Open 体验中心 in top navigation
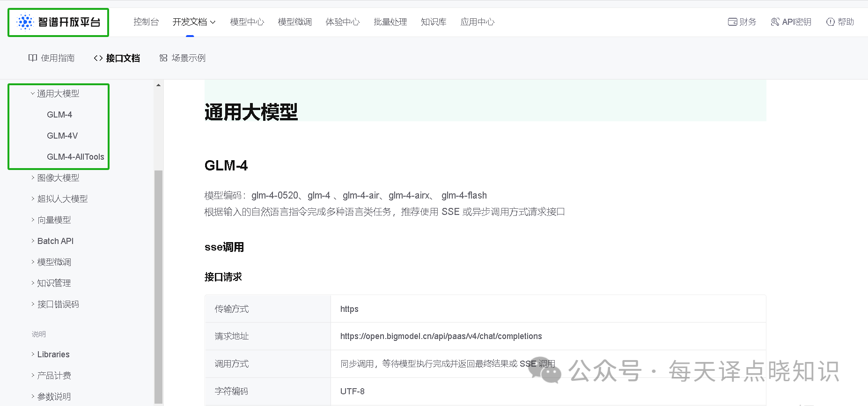Viewport: 868px width, 406px height. pos(343,22)
